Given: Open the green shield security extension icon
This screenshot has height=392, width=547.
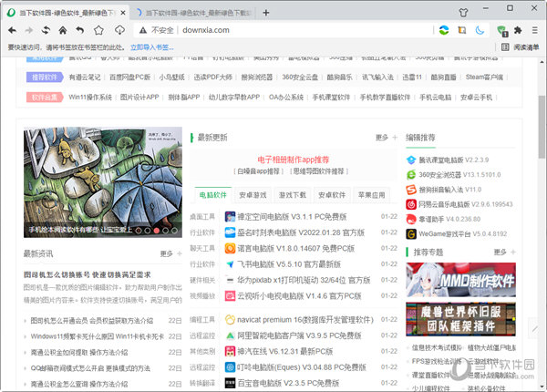Looking at the screenshot, I should (x=502, y=31).
